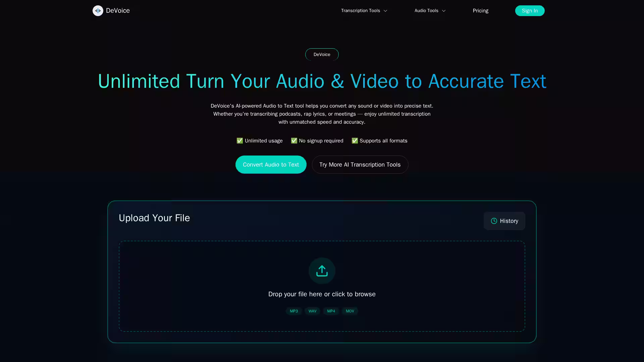Click the DeVoice waveform logo icon
The image size is (644, 362).
(98, 11)
